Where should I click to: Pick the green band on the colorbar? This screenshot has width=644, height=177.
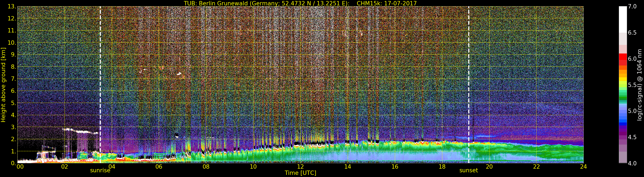(623, 96)
